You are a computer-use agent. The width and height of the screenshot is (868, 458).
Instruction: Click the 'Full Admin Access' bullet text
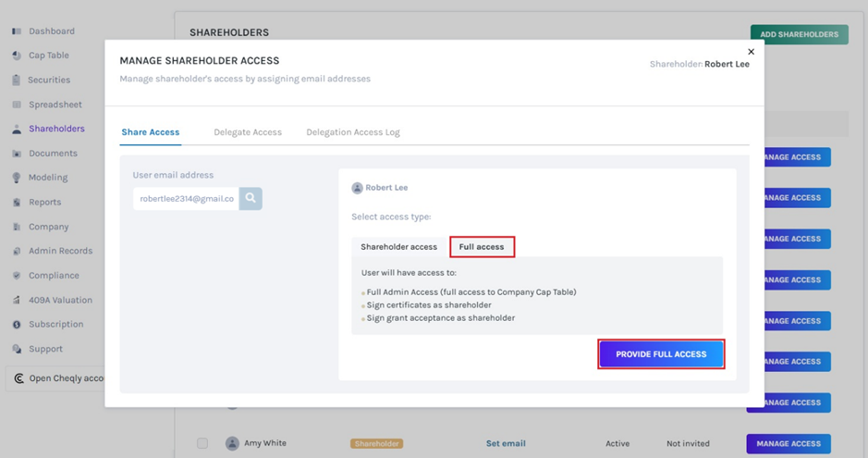click(471, 291)
